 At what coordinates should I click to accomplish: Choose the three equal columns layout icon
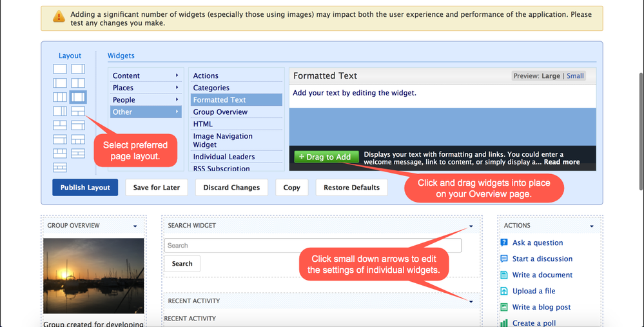[59, 97]
